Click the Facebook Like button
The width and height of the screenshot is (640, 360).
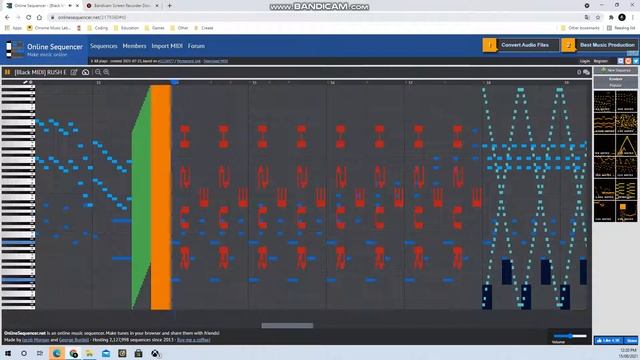[608, 340]
